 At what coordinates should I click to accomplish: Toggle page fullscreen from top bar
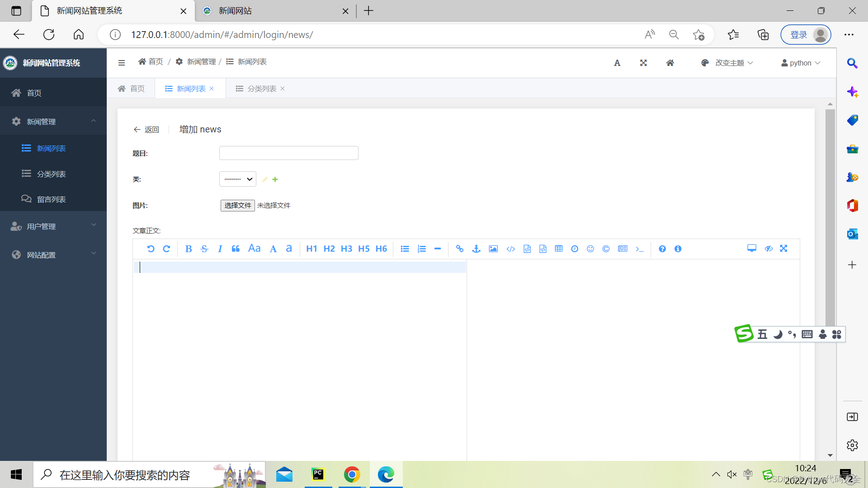pyautogui.click(x=643, y=63)
